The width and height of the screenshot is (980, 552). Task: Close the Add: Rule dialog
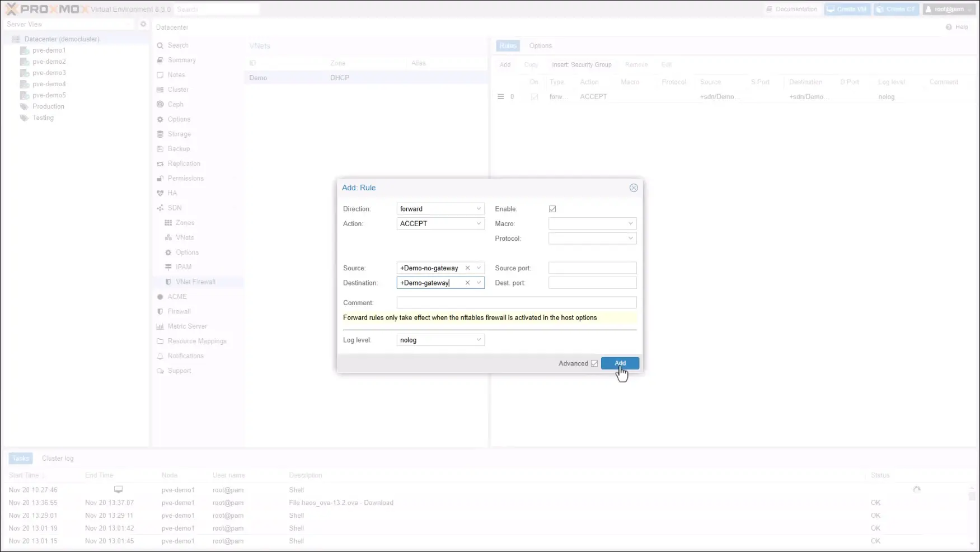click(x=634, y=188)
